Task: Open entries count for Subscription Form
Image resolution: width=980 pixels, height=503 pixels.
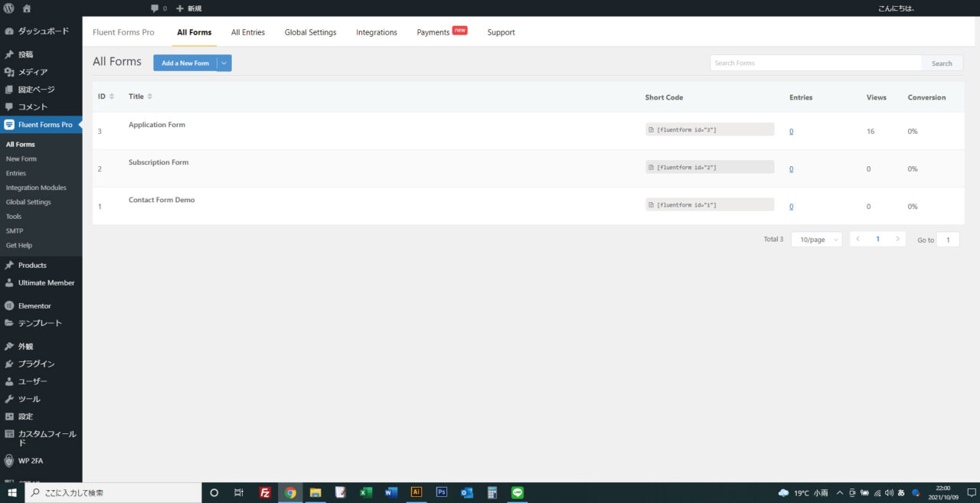Action: pyautogui.click(x=791, y=169)
